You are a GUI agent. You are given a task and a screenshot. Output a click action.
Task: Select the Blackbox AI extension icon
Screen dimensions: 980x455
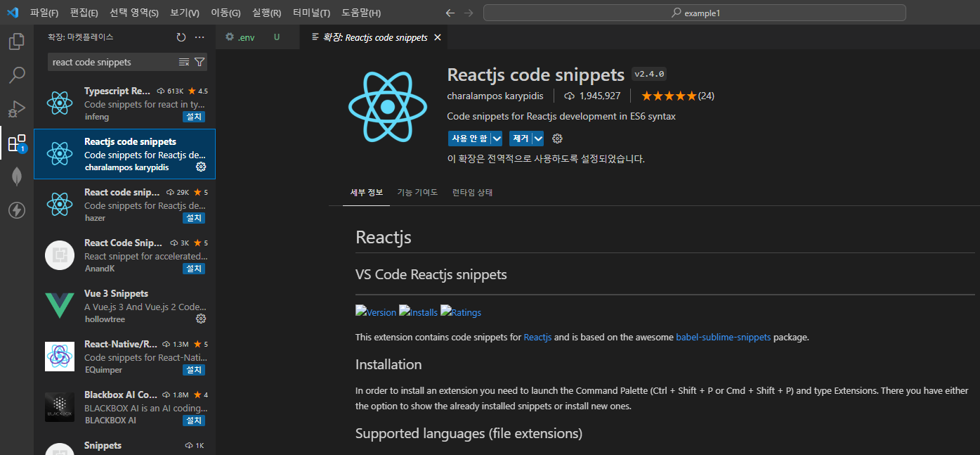tap(60, 407)
